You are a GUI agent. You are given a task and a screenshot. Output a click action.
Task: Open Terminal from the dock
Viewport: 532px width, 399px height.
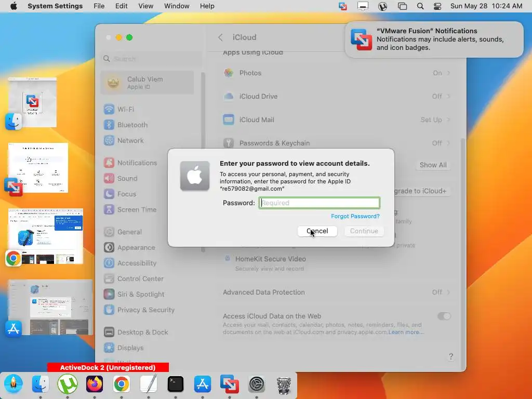176,384
